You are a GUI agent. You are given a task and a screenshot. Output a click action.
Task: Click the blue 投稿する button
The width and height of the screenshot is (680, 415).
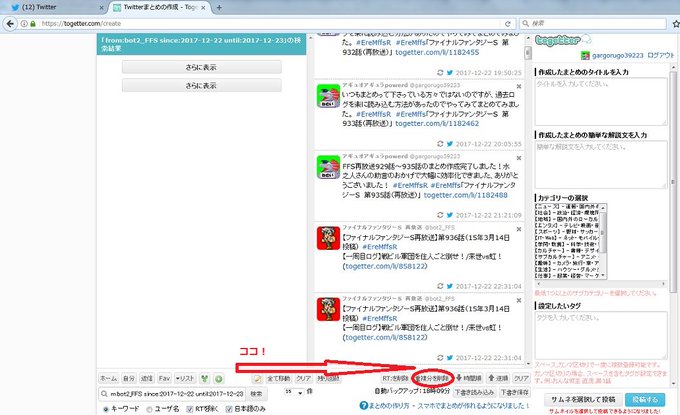(645, 399)
